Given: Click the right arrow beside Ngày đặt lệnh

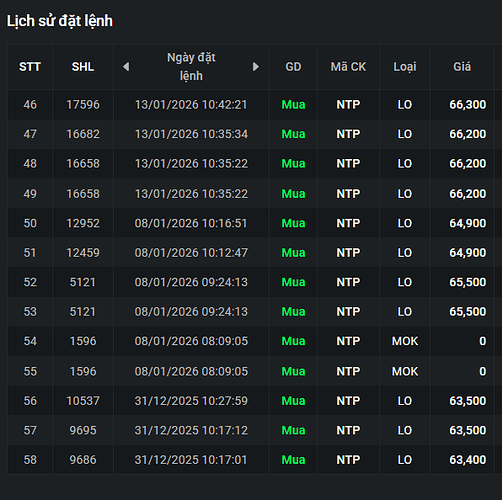Looking at the screenshot, I should coord(256,67).
